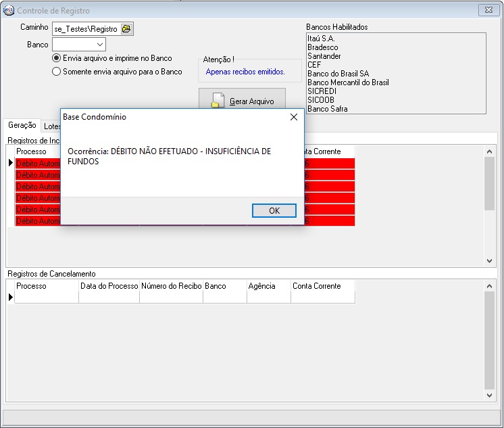Click the app icon in Controle de Registro title bar

pyautogui.click(x=9, y=10)
